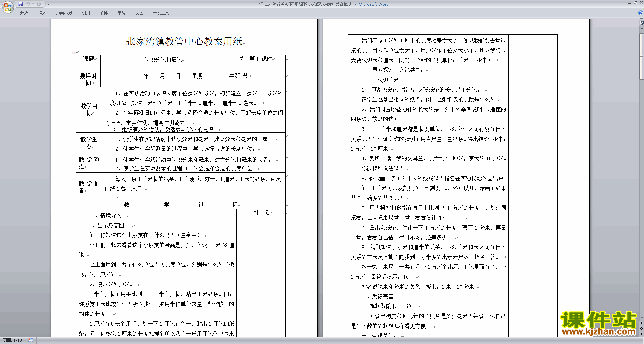Click the 教学过程 heading row
The height and width of the screenshot is (344, 644).
click(x=181, y=205)
